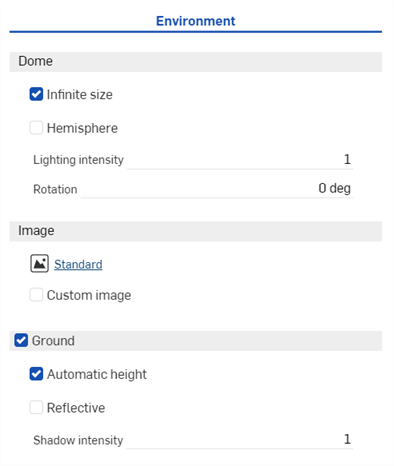Image resolution: width=394 pixels, height=466 pixels.
Task: Click the Ground section header text
Action: [x=53, y=341]
